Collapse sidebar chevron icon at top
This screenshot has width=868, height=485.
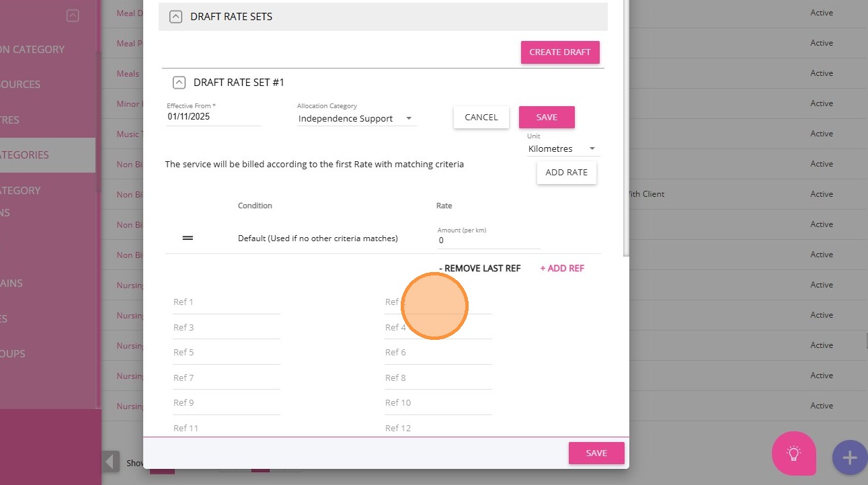coord(73,15)
